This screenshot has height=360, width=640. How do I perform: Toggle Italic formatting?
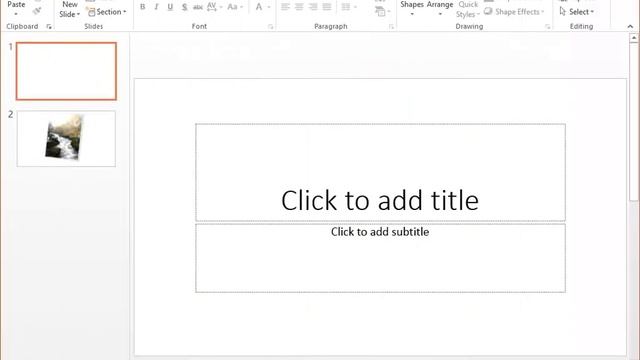click(156, 7)
